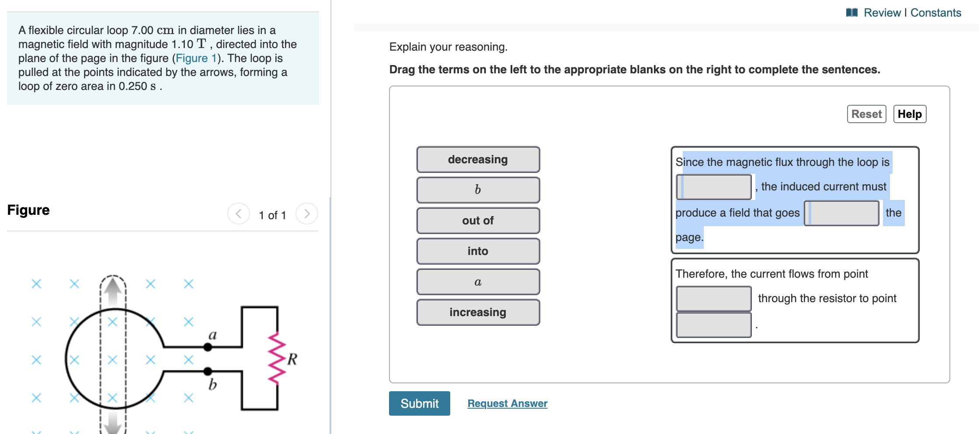This screenshot has height=434, width=980.
Task: Click the Reset button
Action: tap(866, 114)
